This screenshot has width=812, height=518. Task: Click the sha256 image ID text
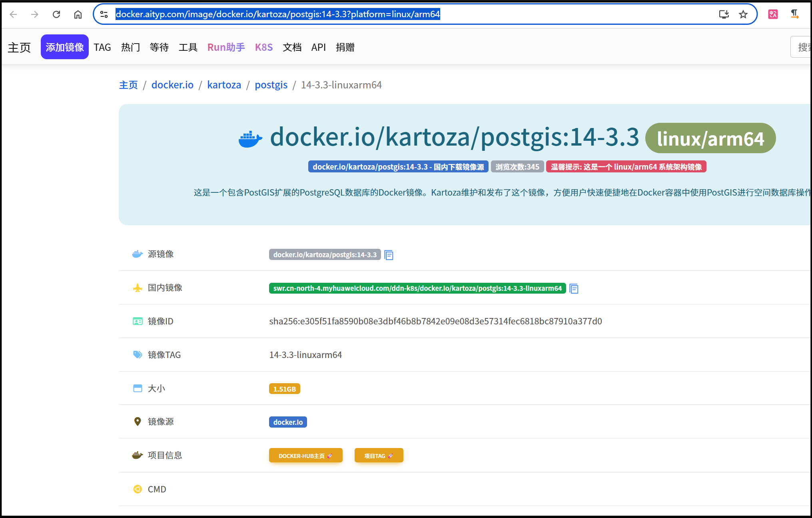(435, 321)
